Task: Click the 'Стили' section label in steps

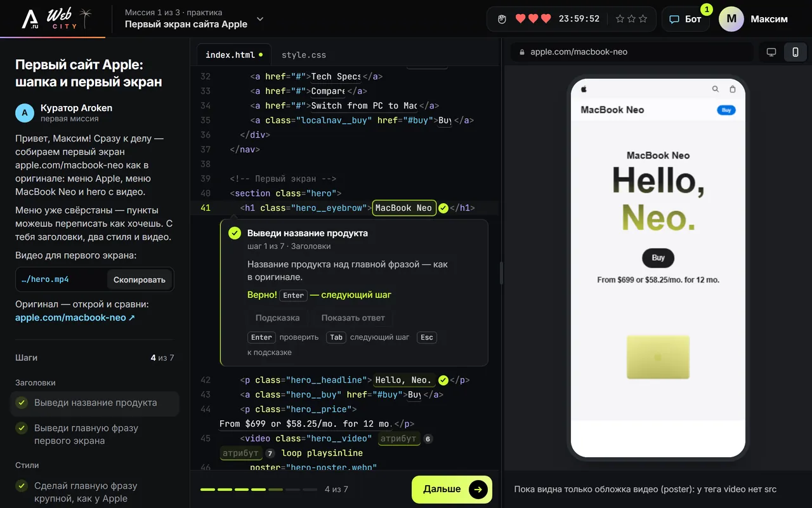Action: click(x=27, y=465)
